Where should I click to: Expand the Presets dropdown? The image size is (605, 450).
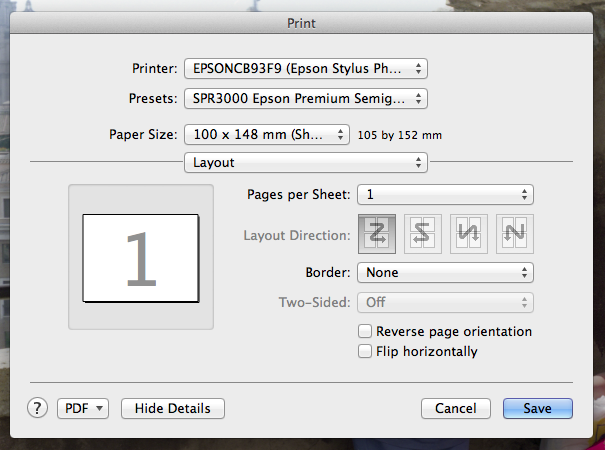(305, 98)
